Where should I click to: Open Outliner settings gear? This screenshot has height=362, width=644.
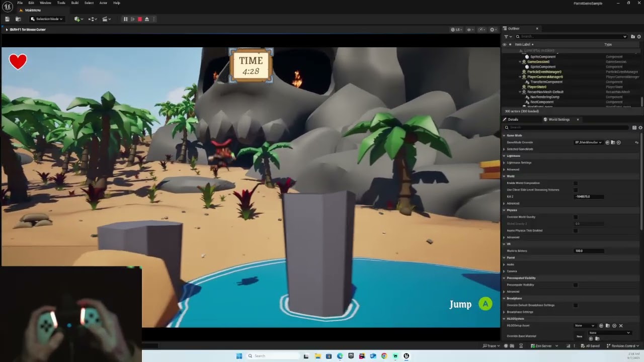click(640, 37)
